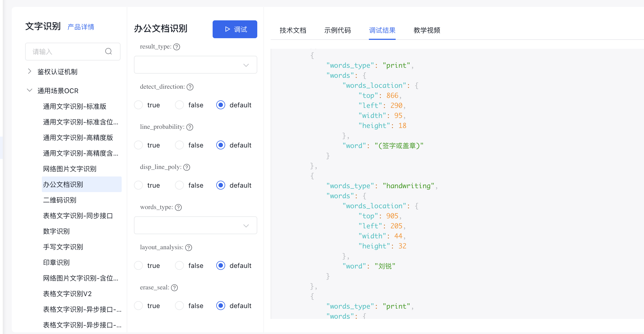Click the search magnifier icon
Viewport: 644px width, 334px height.
point(109,51)
